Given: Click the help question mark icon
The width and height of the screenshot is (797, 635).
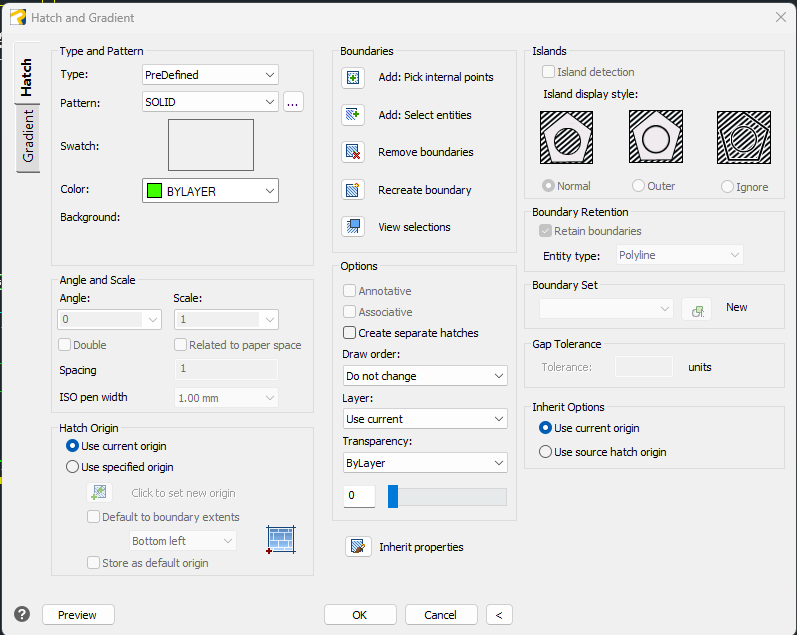Looking at the screenshot, I should coord(22,614).
